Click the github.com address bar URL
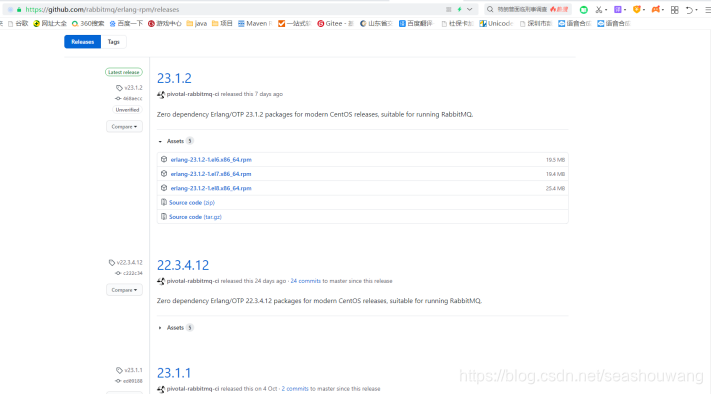This screenshot has width=712, height=394. [102, 9]
